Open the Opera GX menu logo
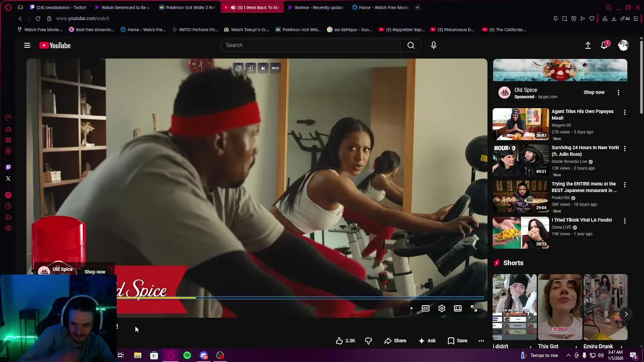The width and height of the screenshot is (644, 362). [8, 8]
